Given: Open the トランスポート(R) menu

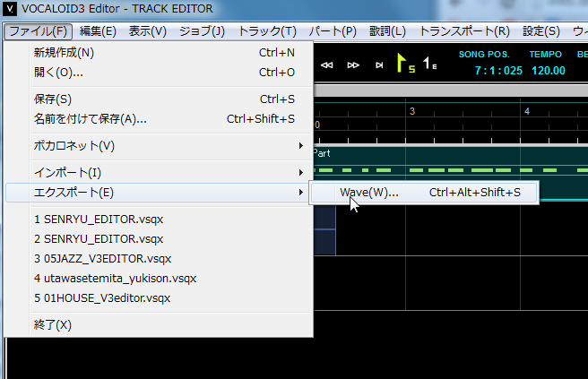Looking at the screenshot, I should click(x=464, y=31).
